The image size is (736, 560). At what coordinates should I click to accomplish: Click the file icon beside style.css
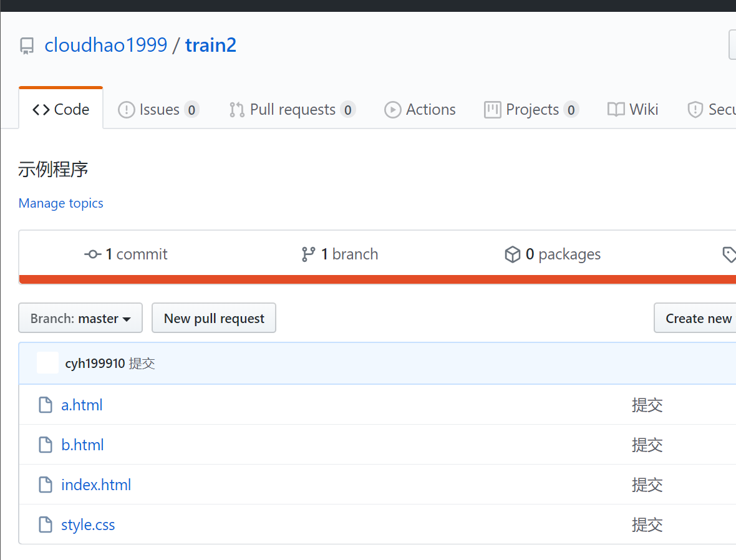point(46,524)
